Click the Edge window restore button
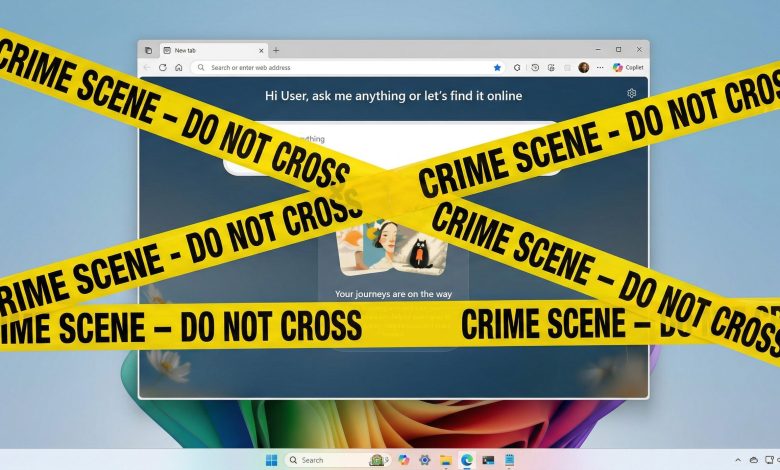The image size is (780, 470). 618,49
